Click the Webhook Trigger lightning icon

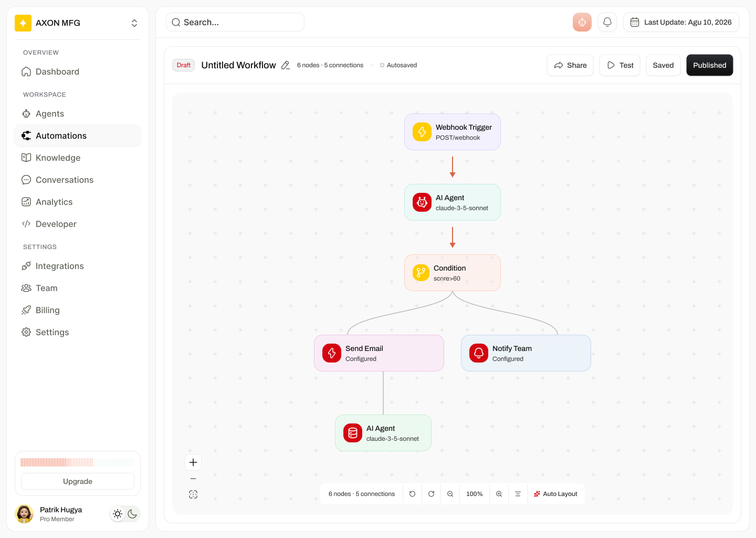[422, 132]
